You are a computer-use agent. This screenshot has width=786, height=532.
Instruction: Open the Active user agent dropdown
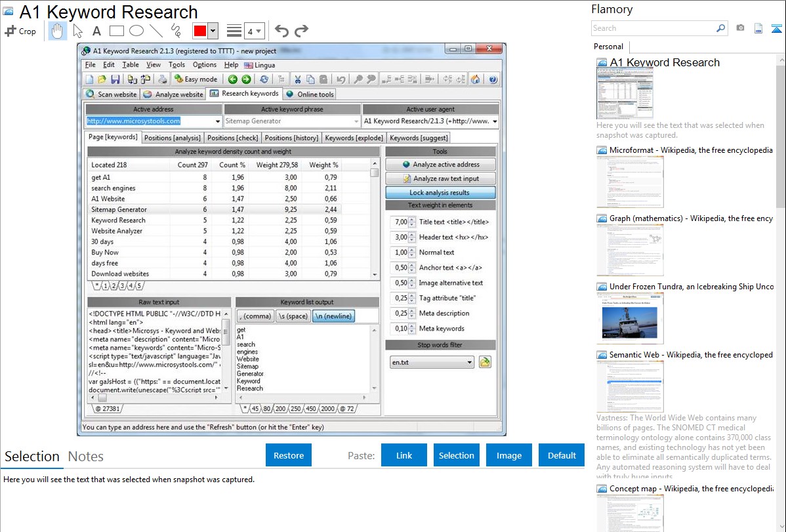[x=495, y=121]
